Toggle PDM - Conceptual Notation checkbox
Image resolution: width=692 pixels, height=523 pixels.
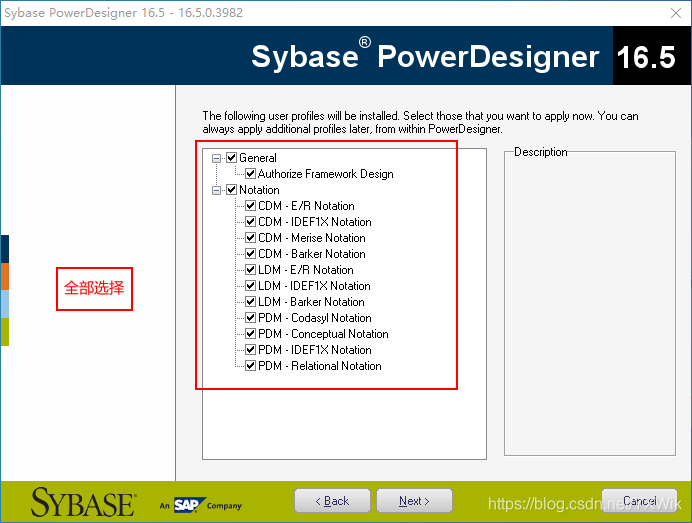(251, 334)
